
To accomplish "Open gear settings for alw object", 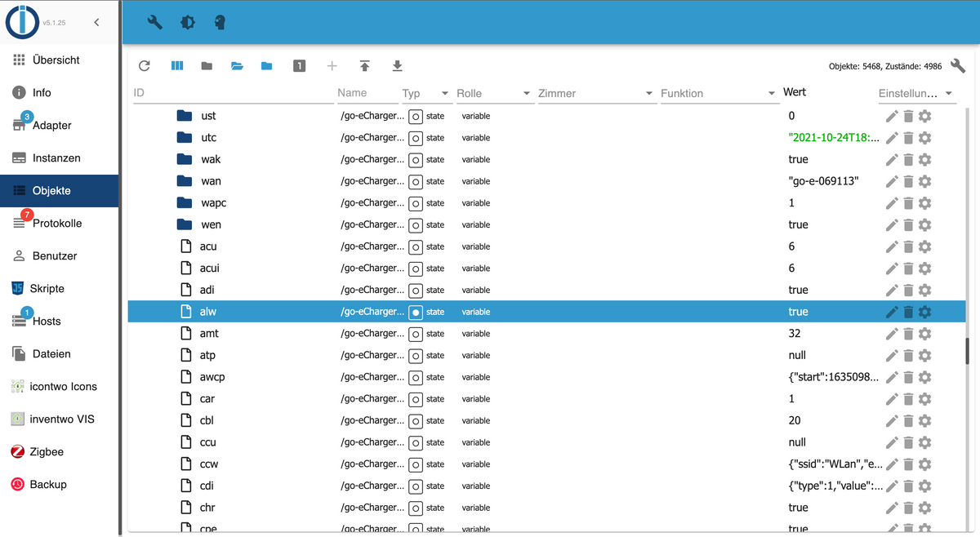I will 924,312.
